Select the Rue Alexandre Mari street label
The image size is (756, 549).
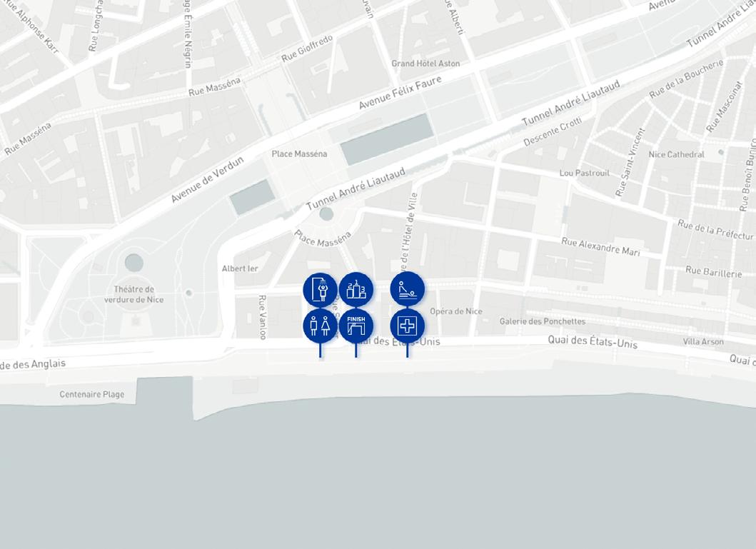[x=601, y=247]
